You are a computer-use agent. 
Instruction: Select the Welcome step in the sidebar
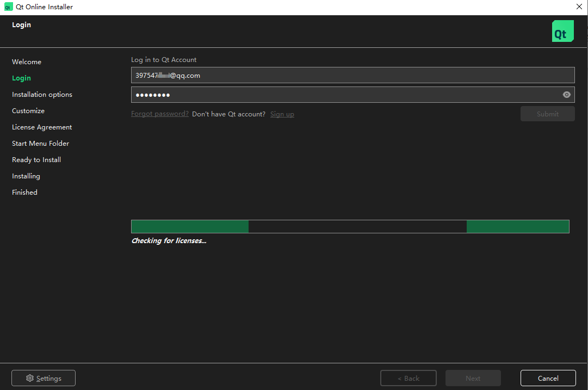(x=27, y=62)
